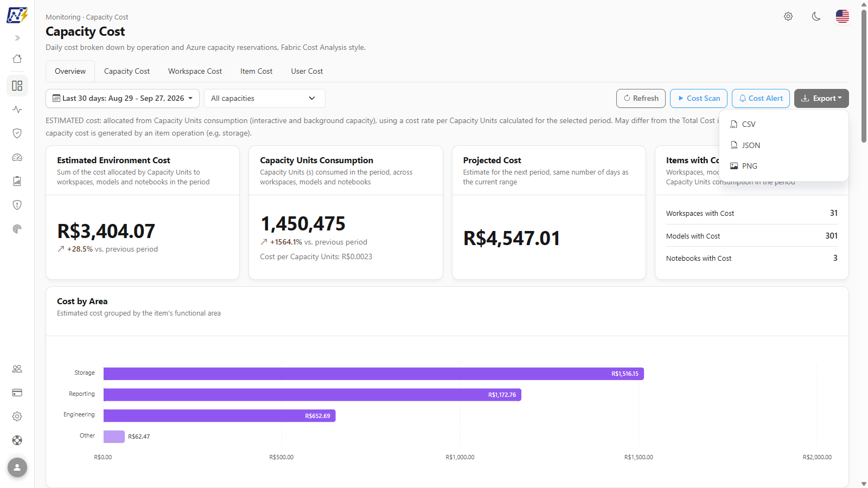This screenshot has height=488, width=868.
Task: Click the Engineering bar in Cost by Area
Action: [220, 416]
